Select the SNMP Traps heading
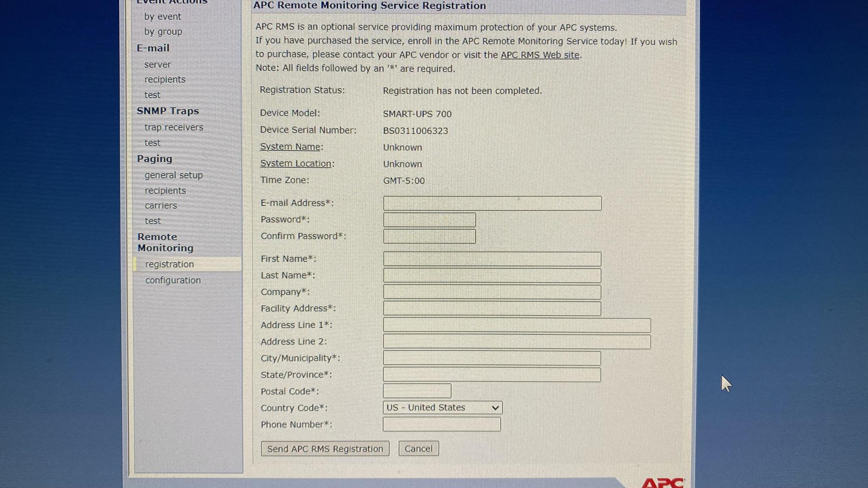868x488 pixels. 168,111
